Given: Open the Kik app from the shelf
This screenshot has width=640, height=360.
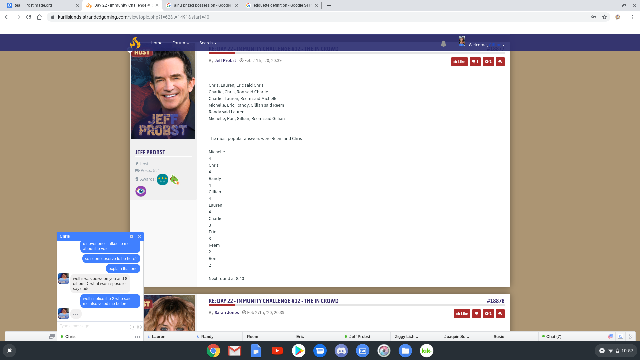Looking at the screenshot, I should [427, 351].
